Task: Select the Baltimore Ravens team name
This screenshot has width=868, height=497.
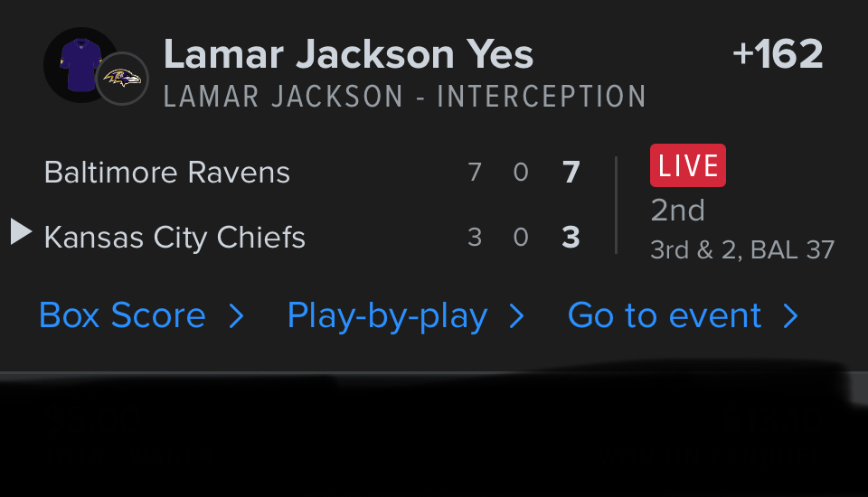Action: pyautogui.click(x=167, y=173)
